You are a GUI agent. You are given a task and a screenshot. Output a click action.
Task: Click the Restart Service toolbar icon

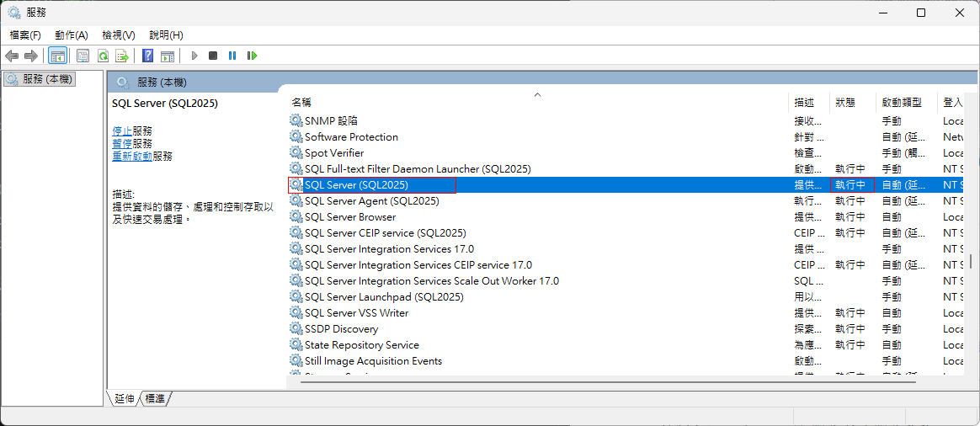(x=252, y=56)
